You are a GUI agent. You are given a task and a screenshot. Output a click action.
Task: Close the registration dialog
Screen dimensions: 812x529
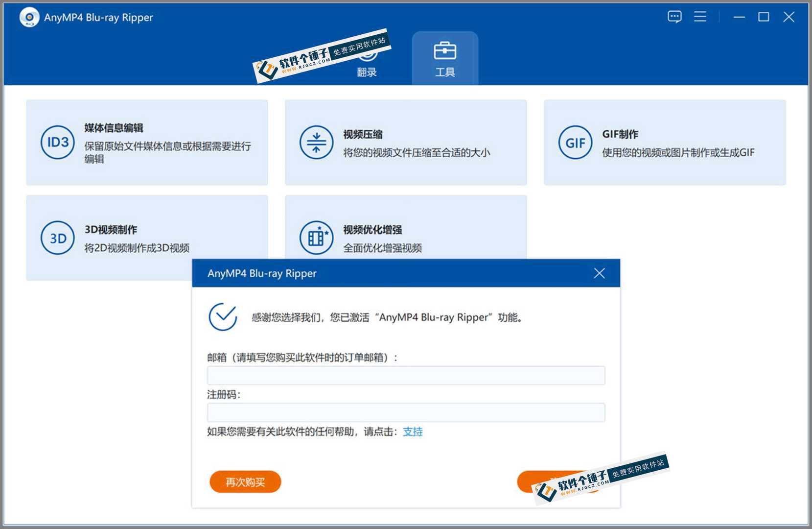[599, 273]
